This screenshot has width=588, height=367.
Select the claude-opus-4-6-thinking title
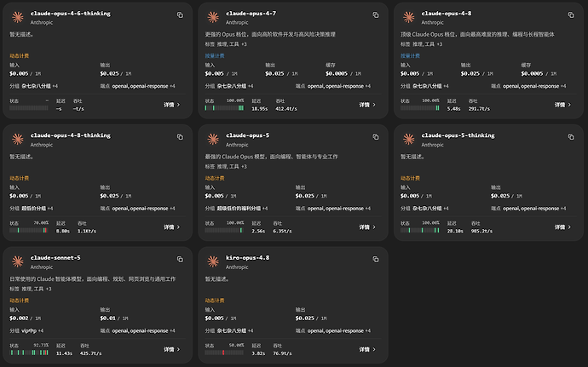71,14
